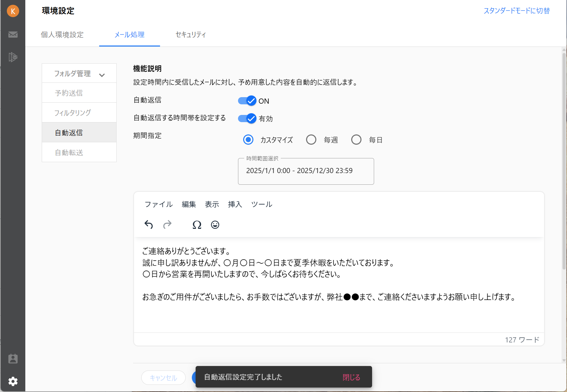Switch to the 個人環境設定 tab
Viewport: 567px width, 392px height.
pos(62,35)
